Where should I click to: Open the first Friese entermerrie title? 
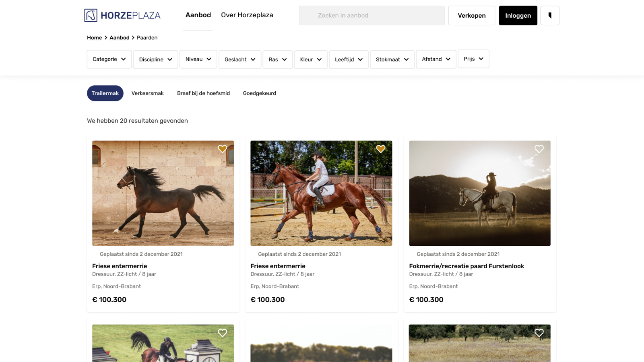pyautogui.click(x=120, y=266)
